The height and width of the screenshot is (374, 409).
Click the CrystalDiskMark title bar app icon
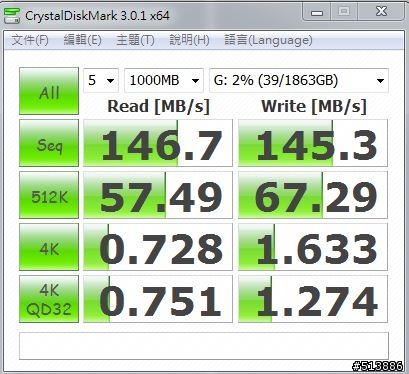[12, 15]
